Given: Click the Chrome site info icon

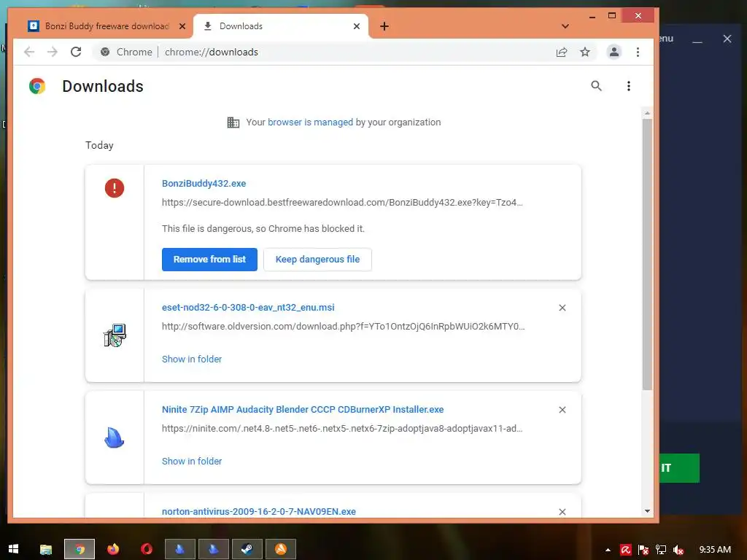Looking at the screenshot, I should point(105,52).
